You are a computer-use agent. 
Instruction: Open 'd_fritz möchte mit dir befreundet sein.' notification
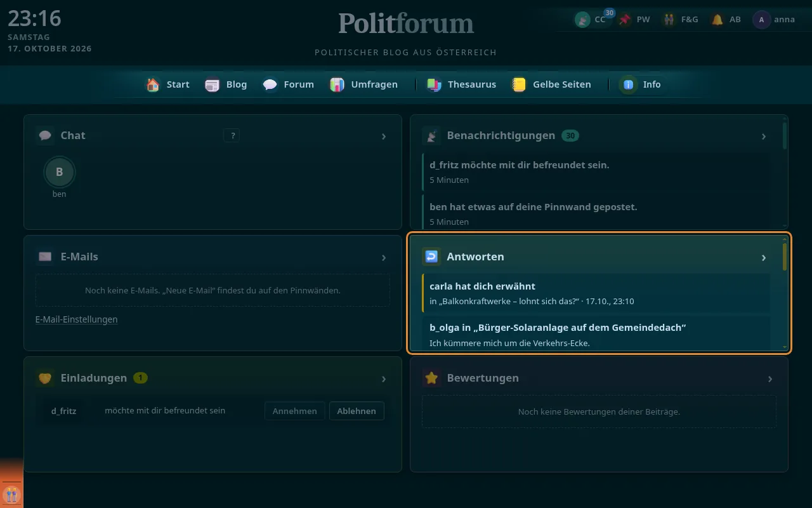pos(596,172)
